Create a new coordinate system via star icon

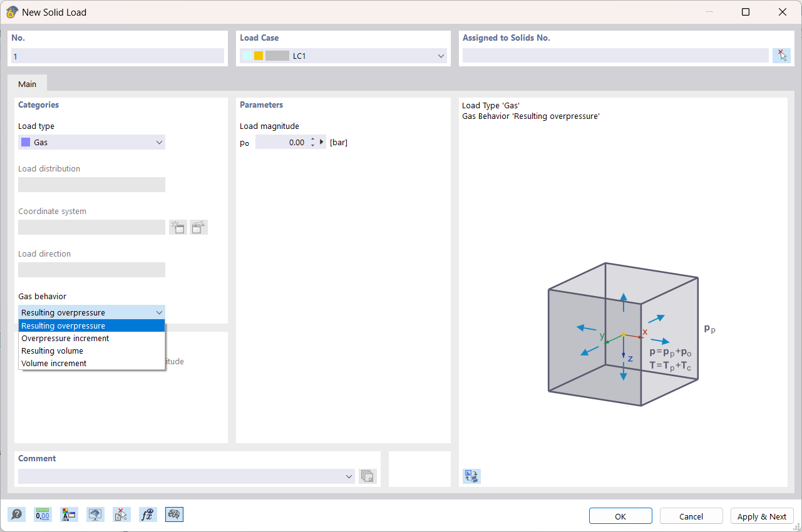pyautogui.click(x=178, y=227)
